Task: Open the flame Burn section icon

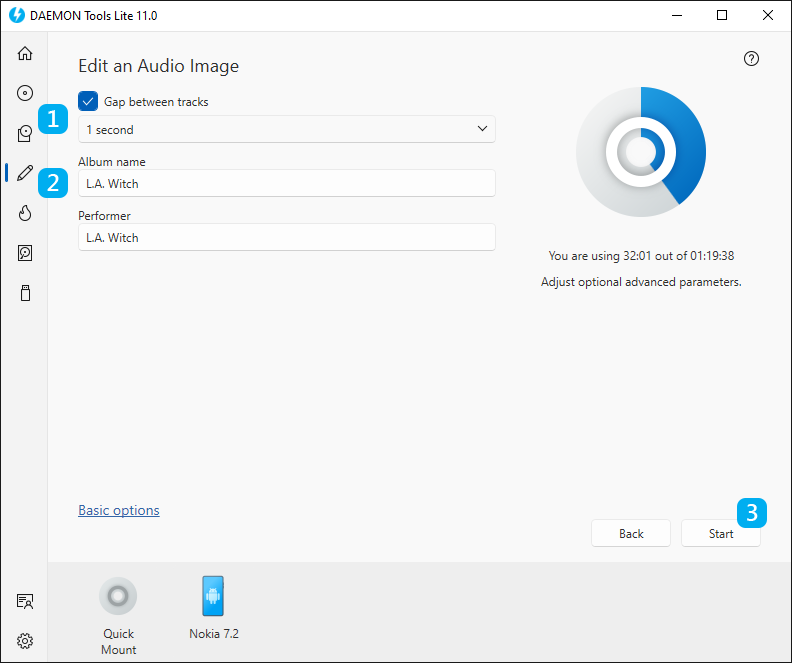Action: click(25, 213)
